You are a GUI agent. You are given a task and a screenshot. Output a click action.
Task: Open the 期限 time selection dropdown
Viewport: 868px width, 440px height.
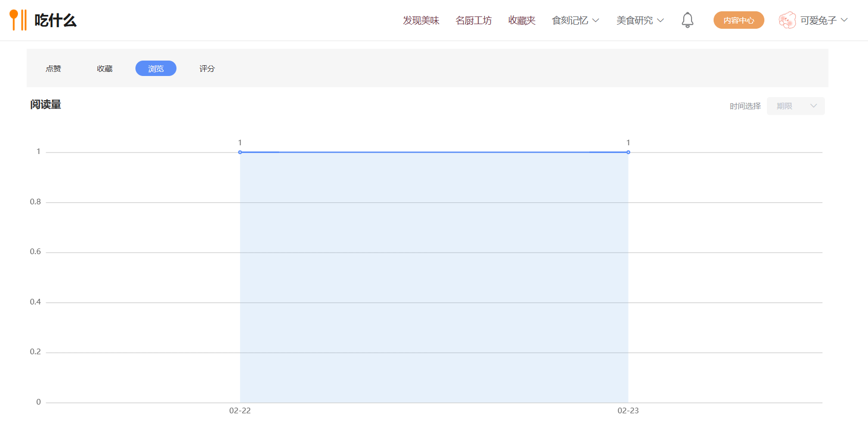pyautogui.click(x=796, y=106)
